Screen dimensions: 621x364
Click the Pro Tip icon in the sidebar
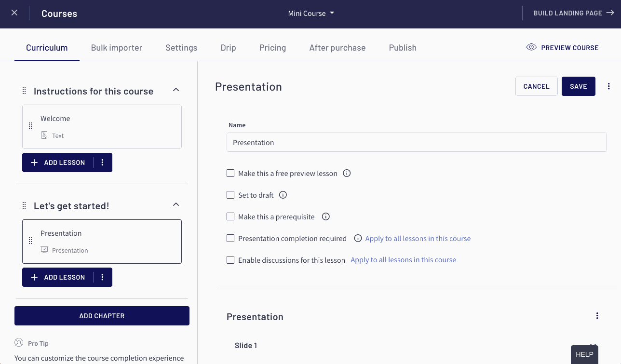point(18,343)
